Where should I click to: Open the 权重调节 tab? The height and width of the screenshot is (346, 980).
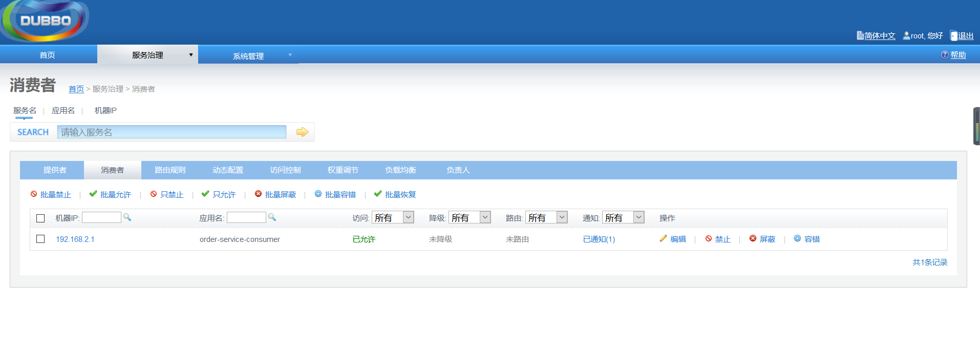click(x=343, y=170)
